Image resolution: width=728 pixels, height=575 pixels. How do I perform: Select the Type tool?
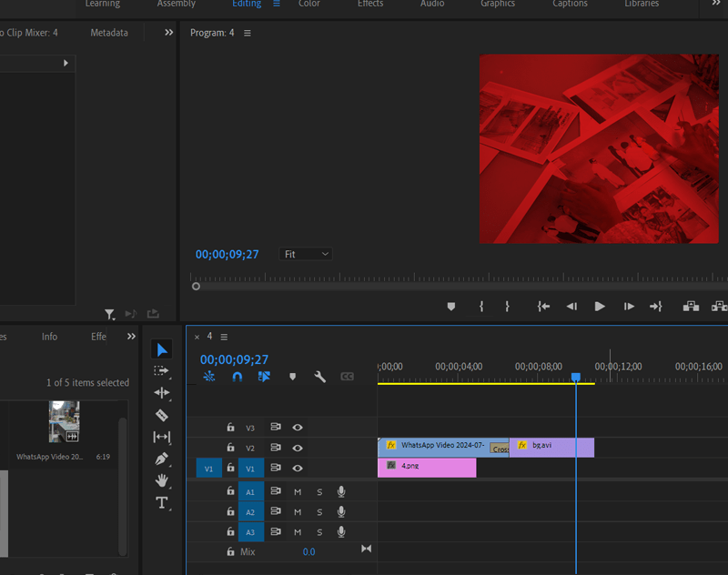click(162, 502)
